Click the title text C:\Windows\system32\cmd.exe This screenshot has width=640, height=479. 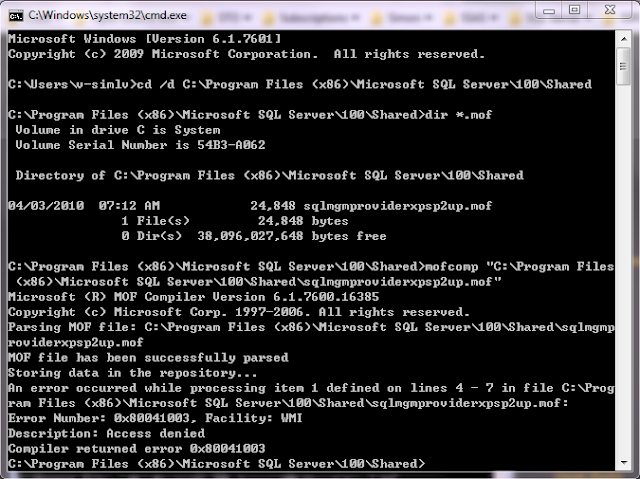pyautogui.click(x=107, y=16)
